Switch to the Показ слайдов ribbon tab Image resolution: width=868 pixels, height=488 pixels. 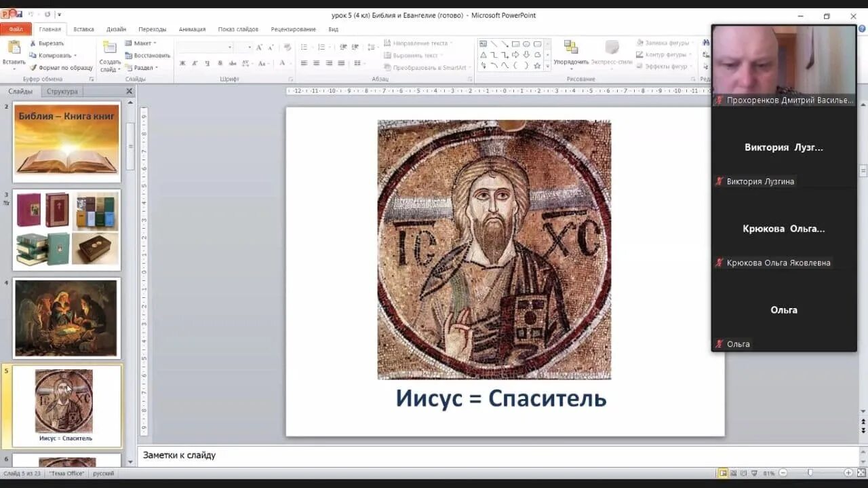pos(238,29)
